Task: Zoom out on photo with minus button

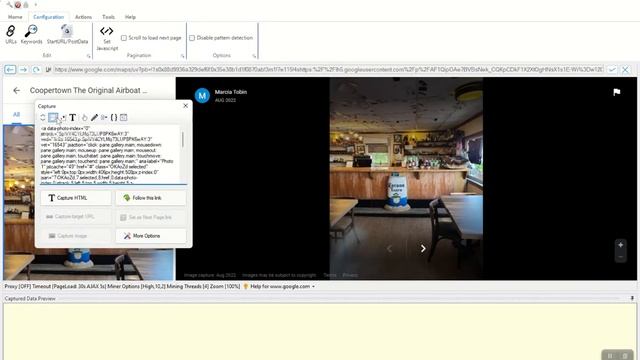Action: (x=620, y=257)
